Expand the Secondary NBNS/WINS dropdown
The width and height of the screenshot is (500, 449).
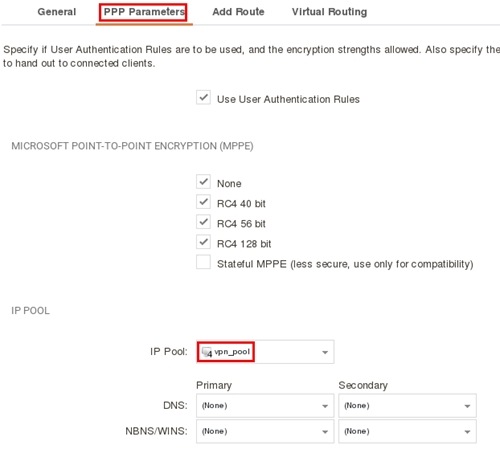click(407, 431)
